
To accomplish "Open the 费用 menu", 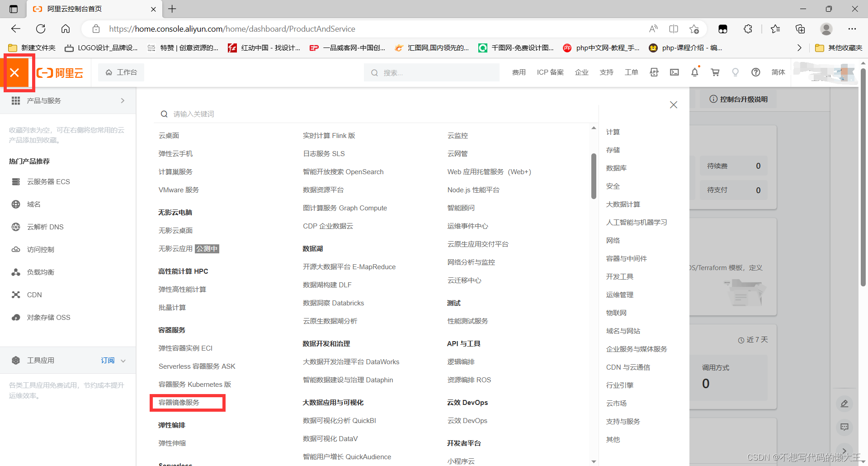I will click(519, 72).
